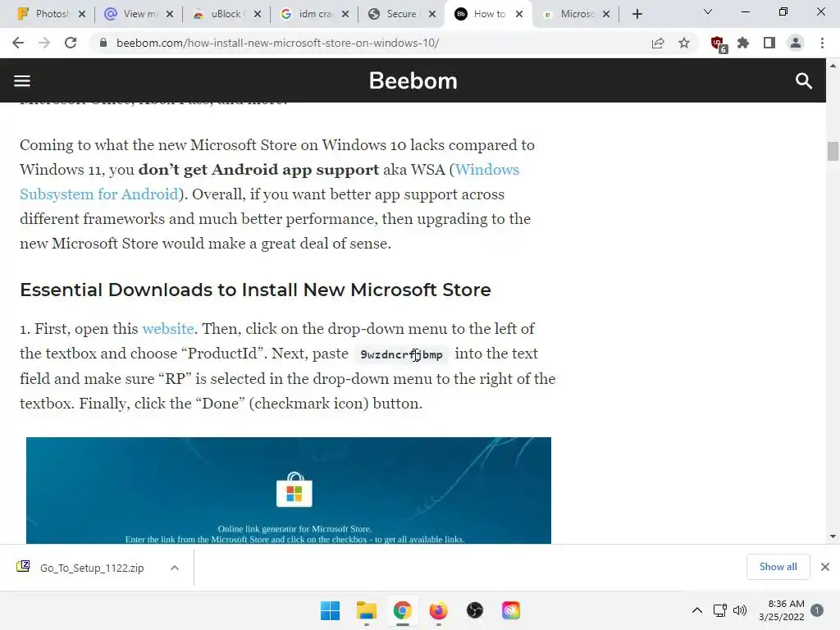Open OBS Studio from the taskbar
This screenshot has width=840, height=630.
click(475, 610)
